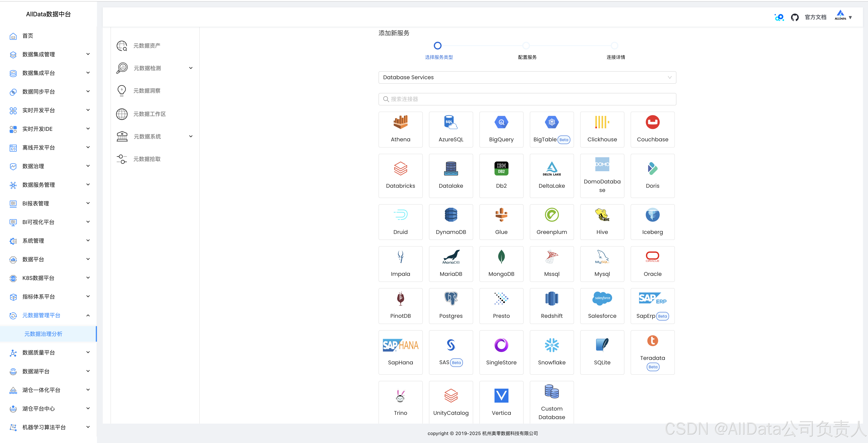Image resolution: width=868 pixels, height=443 pixels.
Task: Pick the Greenplum service icon
Action: 552,215
